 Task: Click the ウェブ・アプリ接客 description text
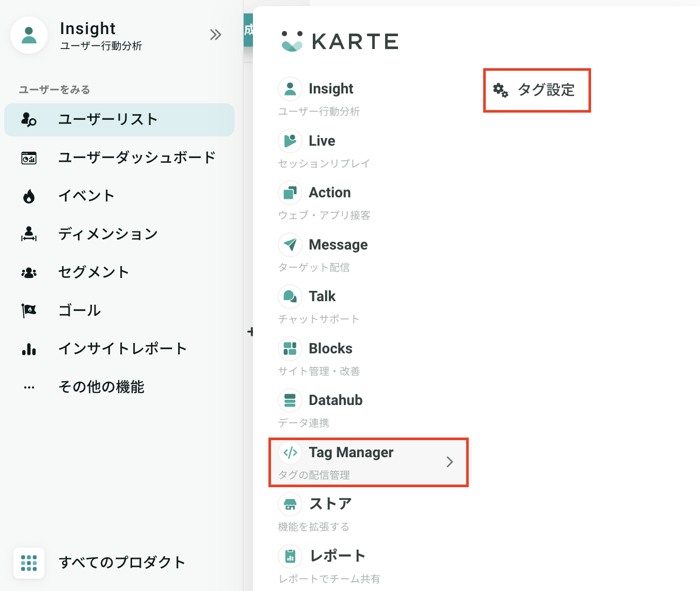coord(324,215)
